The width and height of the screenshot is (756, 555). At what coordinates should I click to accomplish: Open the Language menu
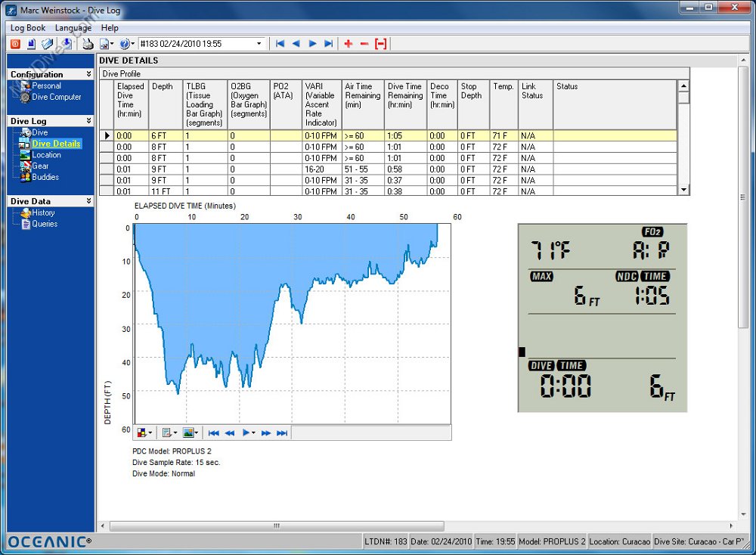click(x=73, y=28)
